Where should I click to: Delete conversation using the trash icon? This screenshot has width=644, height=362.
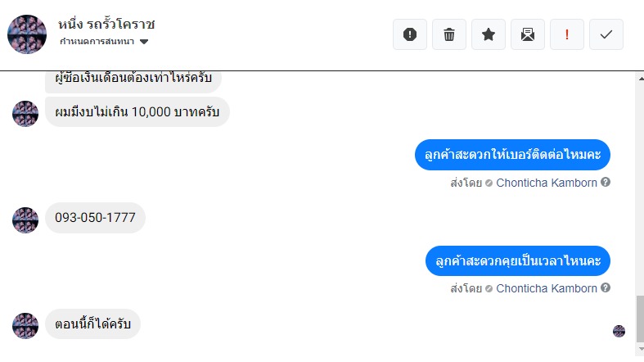point(449,34)
